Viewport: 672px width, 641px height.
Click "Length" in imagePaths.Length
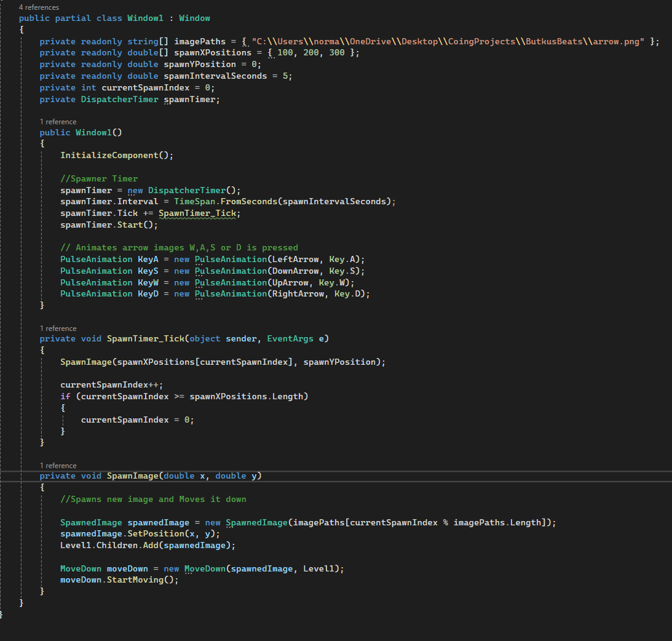point(526,523)
